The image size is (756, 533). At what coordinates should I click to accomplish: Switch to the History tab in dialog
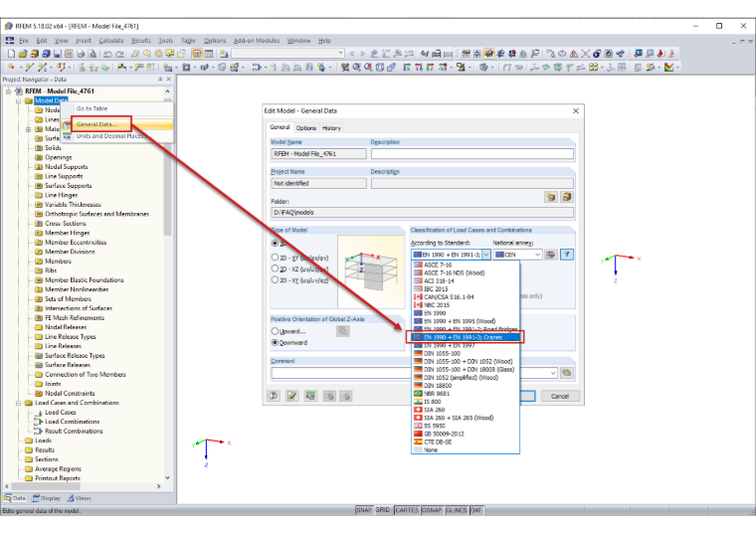point(331,128)
